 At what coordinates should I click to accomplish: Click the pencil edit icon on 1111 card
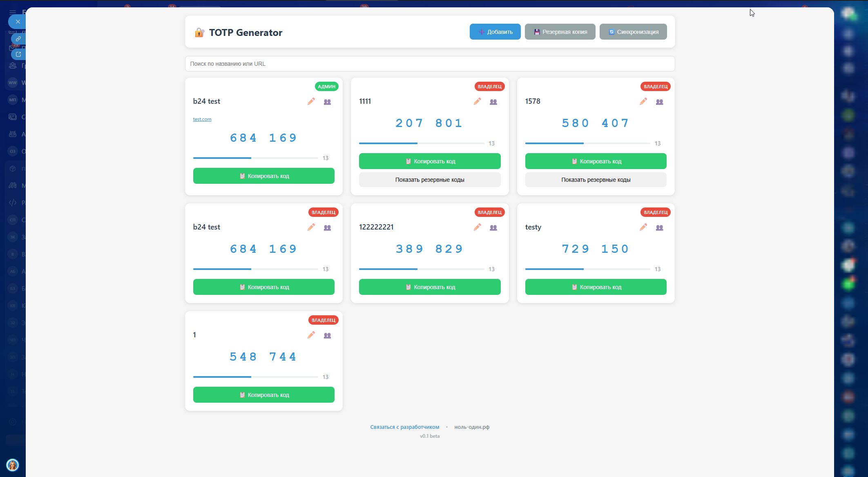[x=477, y=101]
